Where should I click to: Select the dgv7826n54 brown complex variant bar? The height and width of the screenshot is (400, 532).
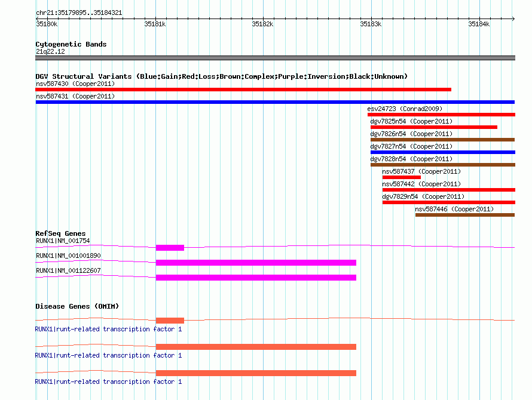[443, 140]
